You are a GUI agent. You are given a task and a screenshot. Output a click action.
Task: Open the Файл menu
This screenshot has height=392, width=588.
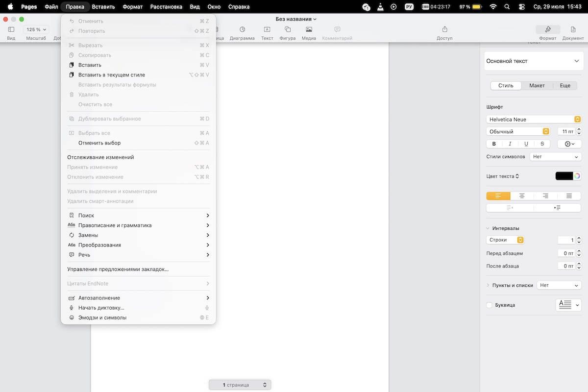click(x=51, y=7)
